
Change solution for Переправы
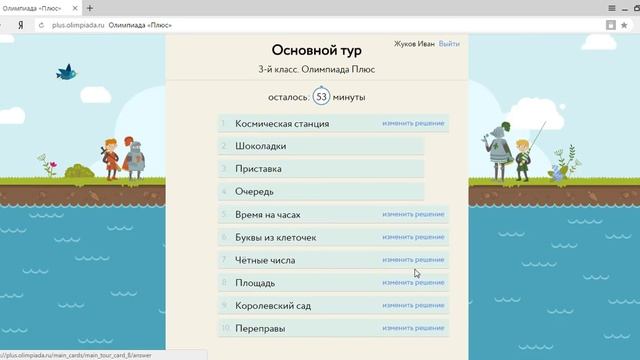pos(413,328)
